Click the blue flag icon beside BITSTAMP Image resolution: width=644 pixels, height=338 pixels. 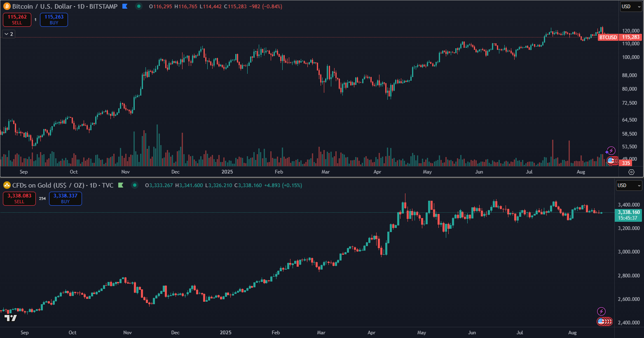pos(125,7)
